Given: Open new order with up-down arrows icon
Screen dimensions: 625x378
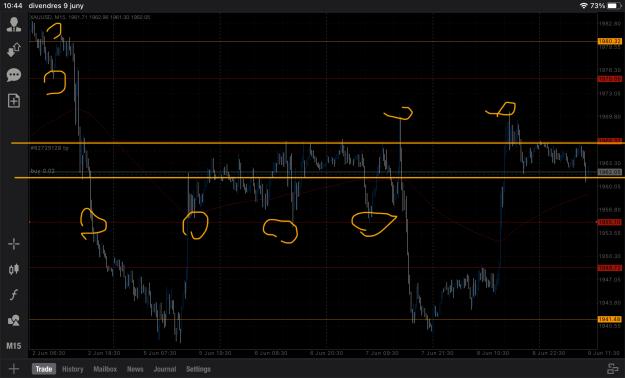Looking at the screenshot, I should click(14, 50).
